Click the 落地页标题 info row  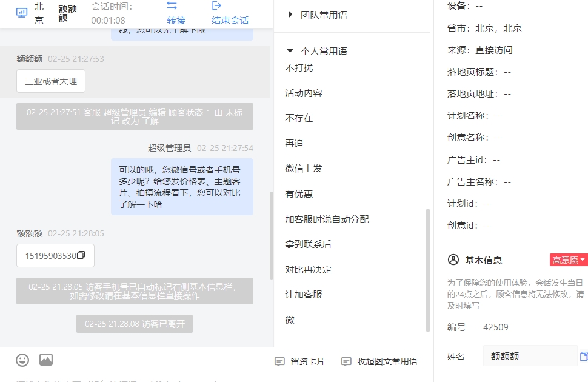[x=479, y=72]
